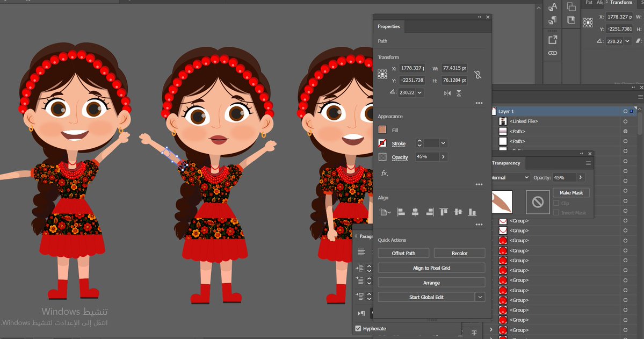
Task: Switch to the docked Transform tab
Action: pyautogui.click(x=621, y=3)
